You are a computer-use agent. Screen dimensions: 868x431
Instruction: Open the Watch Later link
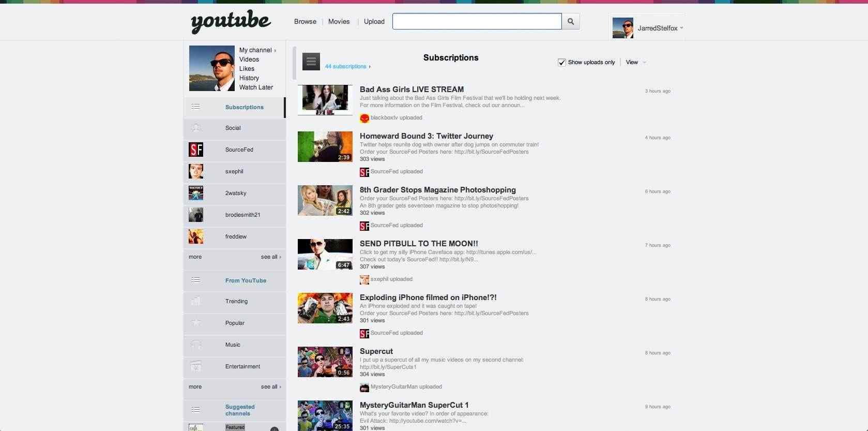click(256, 87)
